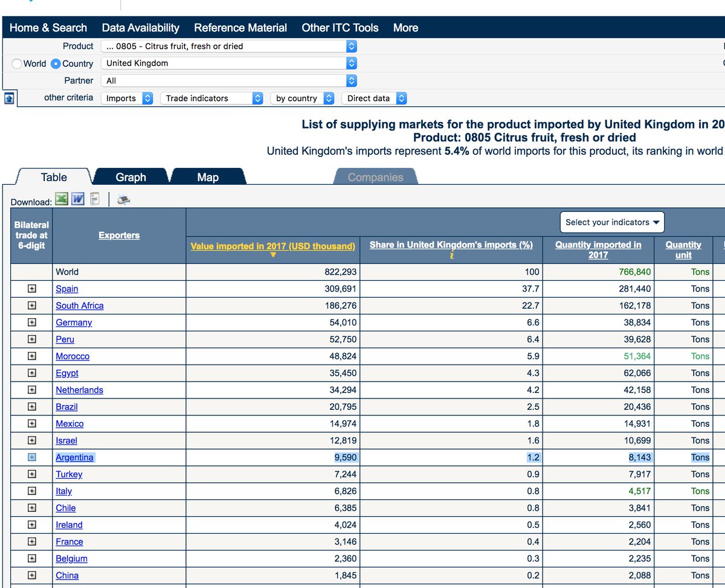Viewport: 725px width, 588px height.
Task: Download table as Excel file
Action: click(61, 199)
